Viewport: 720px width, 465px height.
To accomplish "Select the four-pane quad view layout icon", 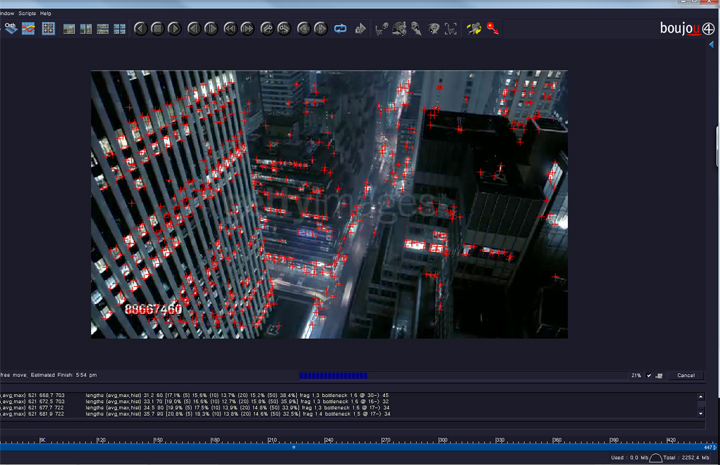I will (x=120, y=29).
